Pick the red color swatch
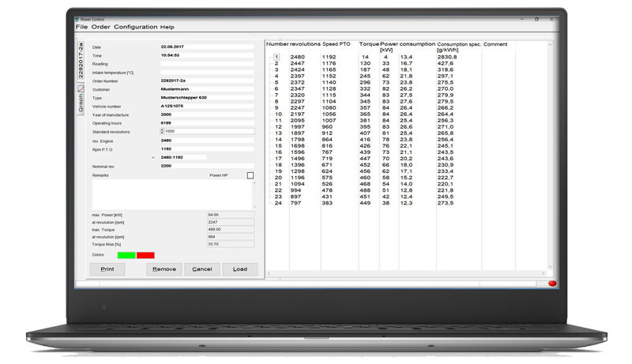Image resolution: width=632 pixels, height=364 pixels. tap(145, 255)
